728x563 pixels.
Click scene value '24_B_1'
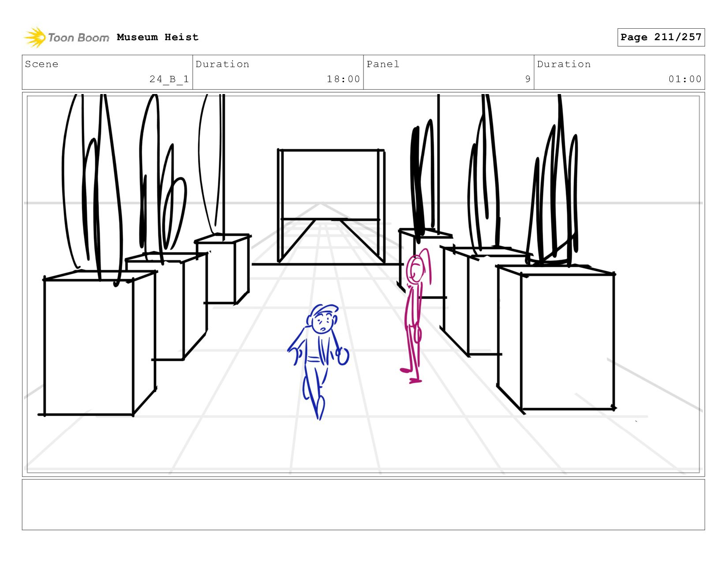point(169,79)
